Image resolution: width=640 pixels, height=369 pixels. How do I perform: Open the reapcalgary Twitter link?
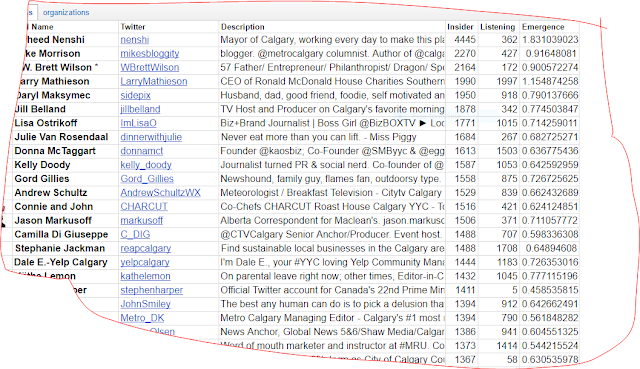[x=146, y=248]
